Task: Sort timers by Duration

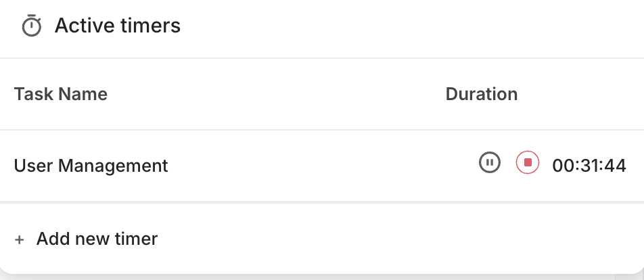Action: tap(481, 94)
